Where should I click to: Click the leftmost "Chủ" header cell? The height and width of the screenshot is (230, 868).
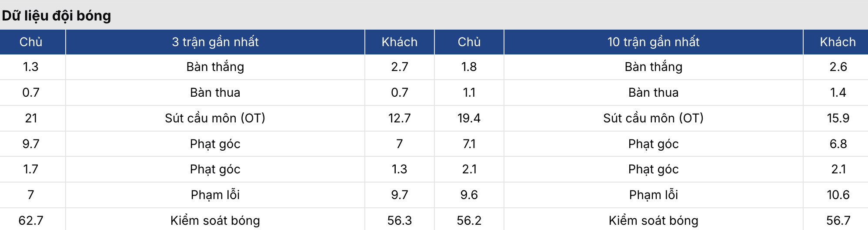31,42
